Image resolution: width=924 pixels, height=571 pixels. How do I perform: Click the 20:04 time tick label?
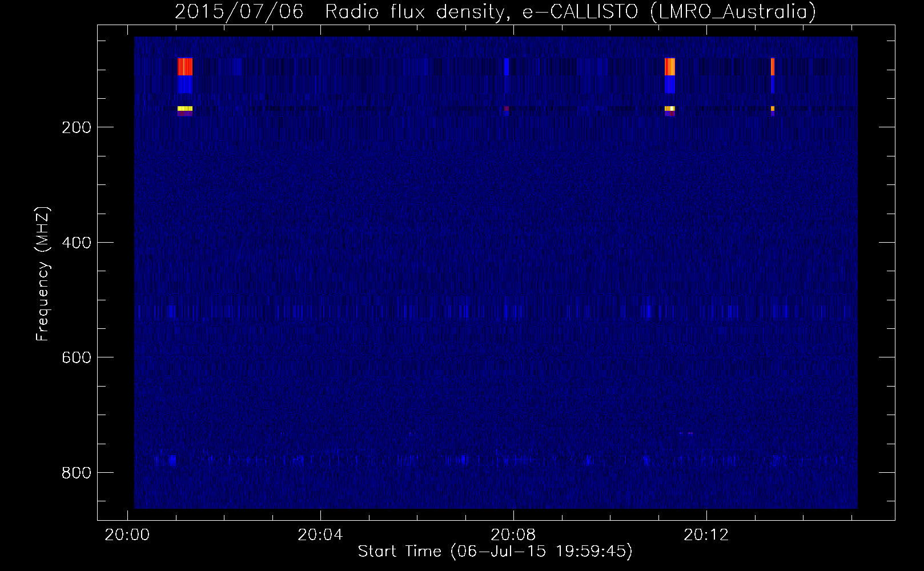(x=320, y=535)
